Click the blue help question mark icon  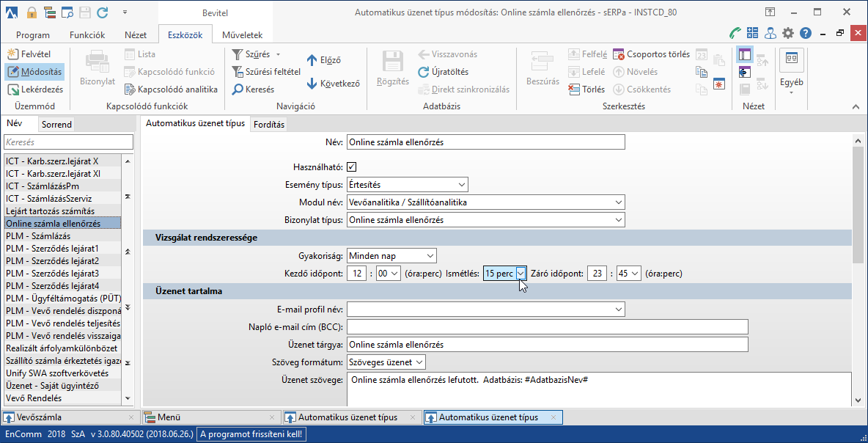(x=806, y=33)
